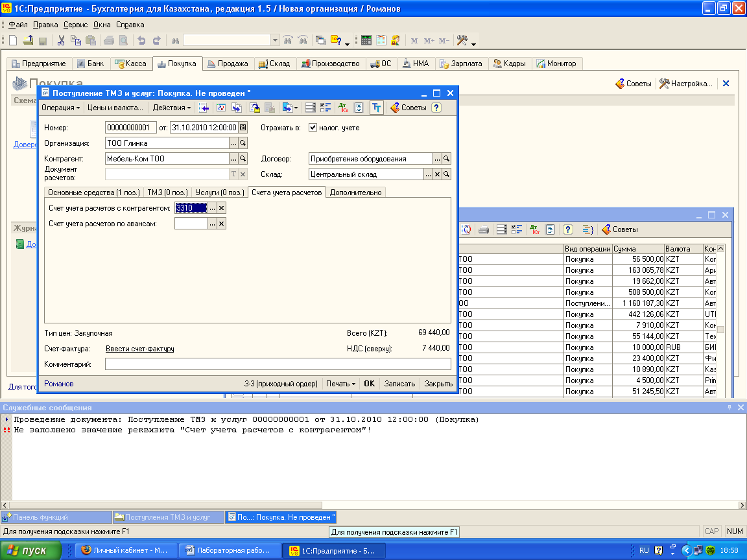Open ellipsis selector for advances account field
The width and height of the screenshot is (747, 560).
click(213, 224)
